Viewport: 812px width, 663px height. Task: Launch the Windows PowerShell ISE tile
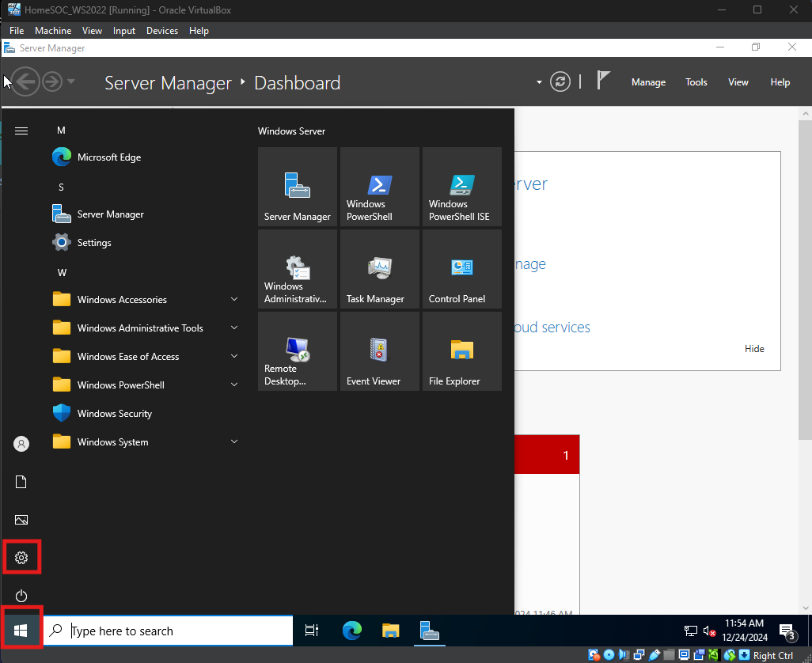pyautogui.click(x=461, y=187)
